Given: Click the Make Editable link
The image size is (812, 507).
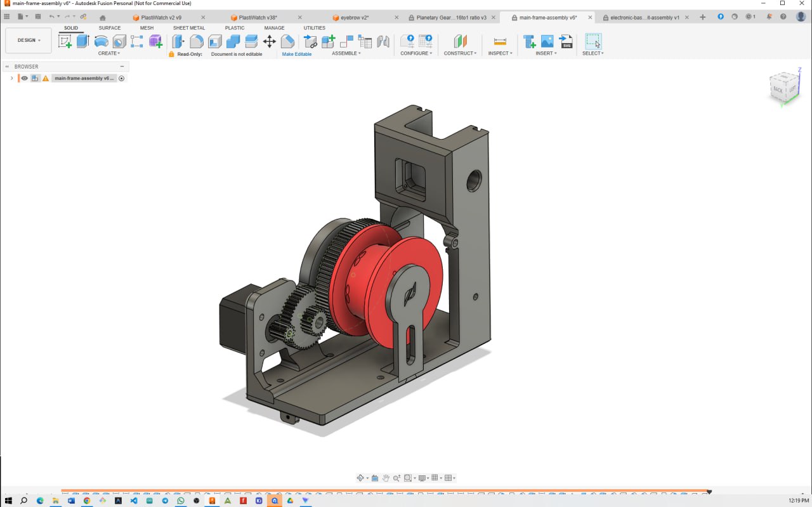Looking at the screenshot, I should click(296, 54).
